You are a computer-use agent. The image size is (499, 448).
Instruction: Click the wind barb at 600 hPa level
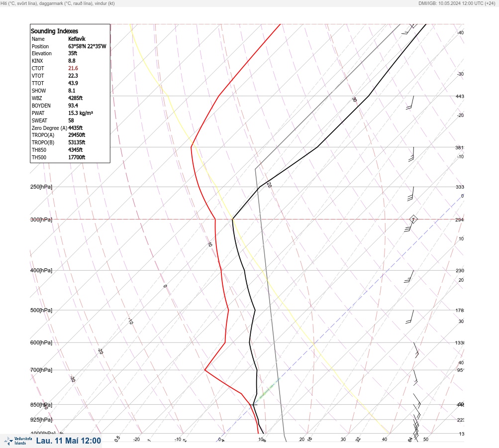416,350
